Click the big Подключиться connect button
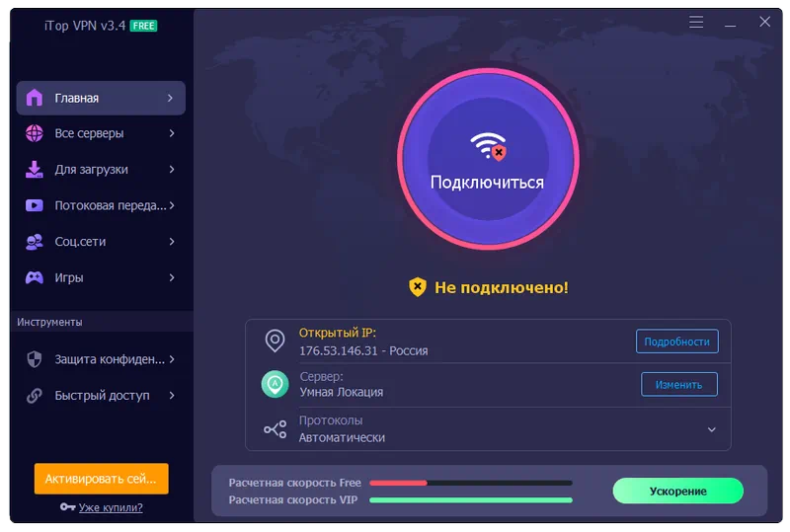 click(488, 159)
